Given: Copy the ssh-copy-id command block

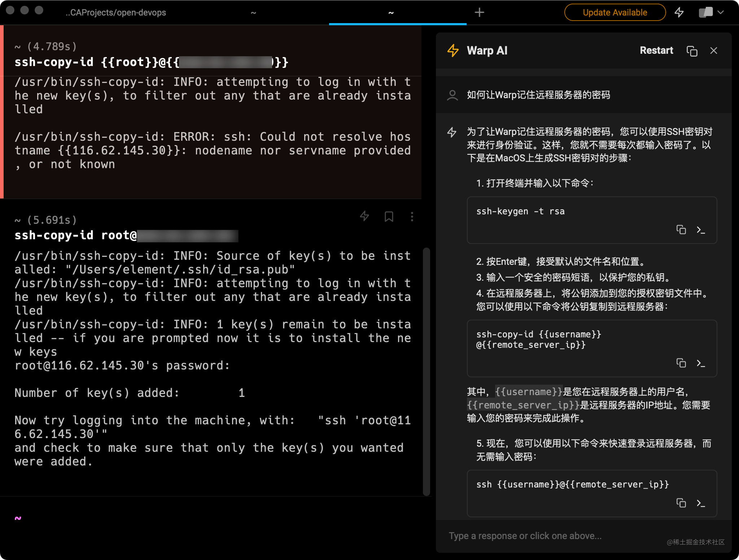Looking at the screenshot, I should coord(682,363).
